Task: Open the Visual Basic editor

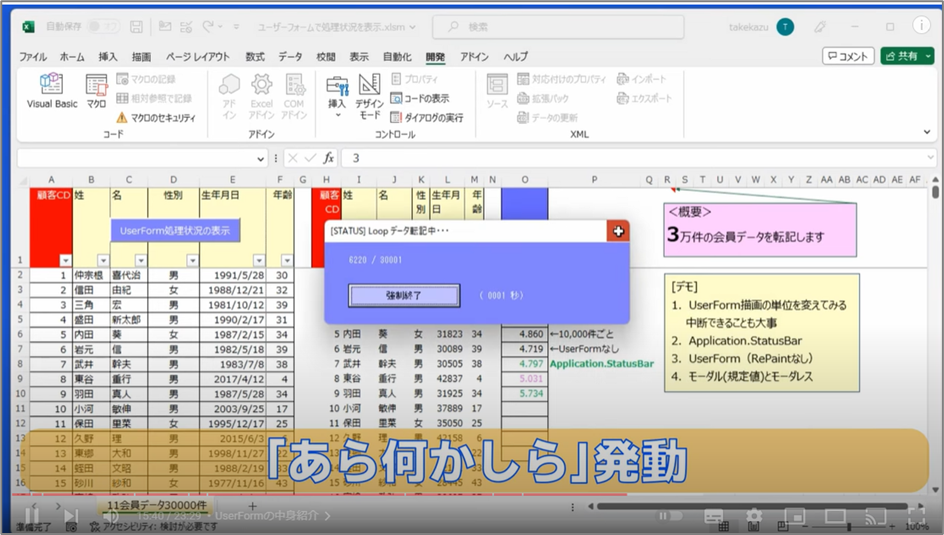Action: pyautogui.click(x=51, y=91)
